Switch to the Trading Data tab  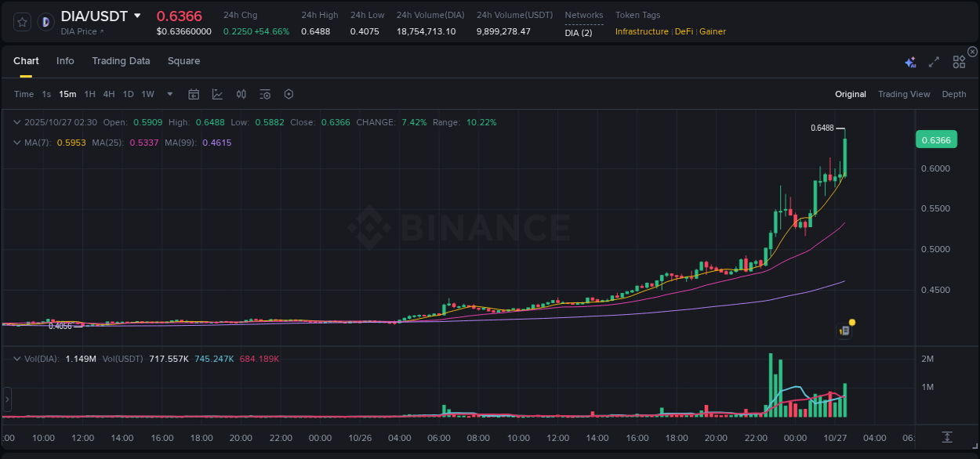click(121, 60)
